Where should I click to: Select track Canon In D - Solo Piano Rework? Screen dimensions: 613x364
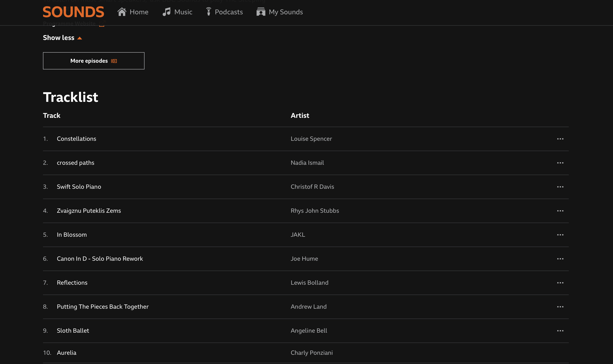pyautogui.click(x=100, y=259)
